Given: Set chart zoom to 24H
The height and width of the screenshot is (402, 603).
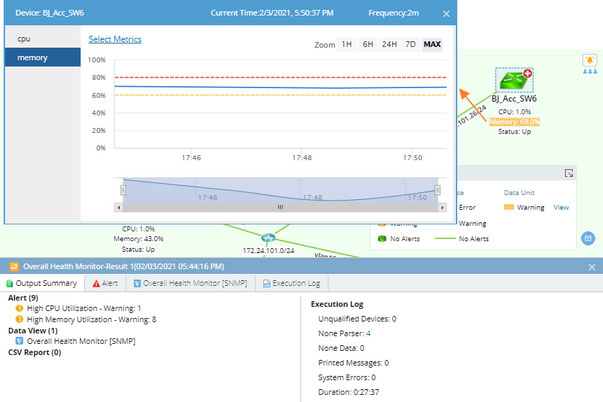Looking at the screenshot, I should coord(389,44).
